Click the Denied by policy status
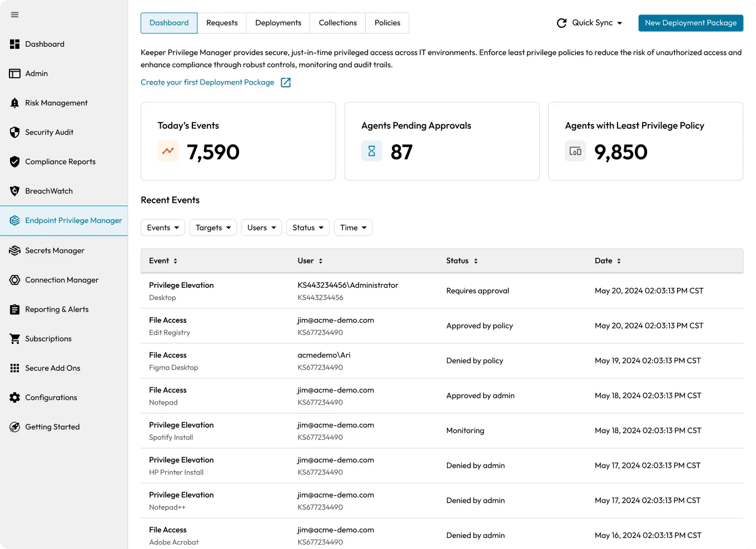756x549 pixels. (475, 361)
